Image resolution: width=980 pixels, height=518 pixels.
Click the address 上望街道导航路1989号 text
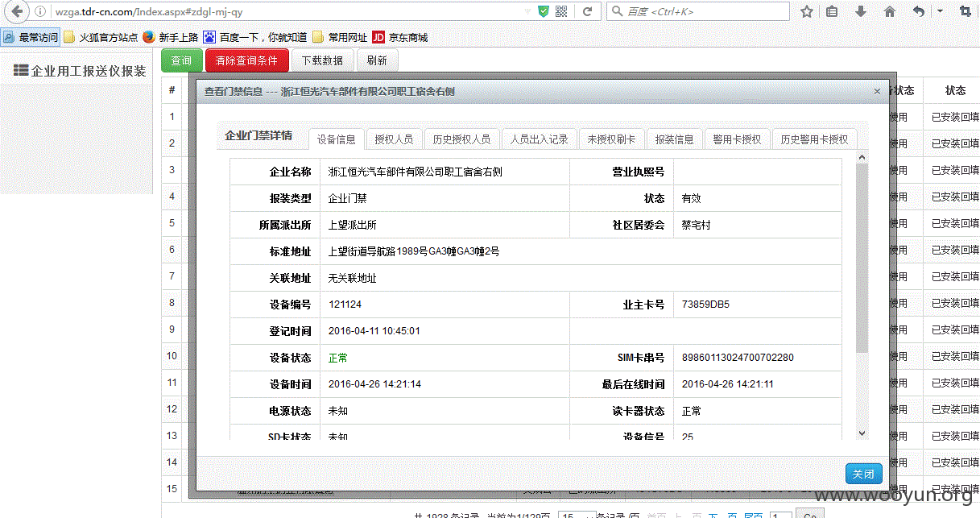click(414, 251)
